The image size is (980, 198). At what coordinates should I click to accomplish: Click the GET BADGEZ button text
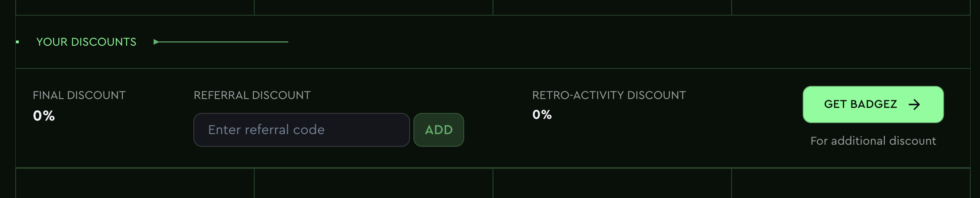(860, 104)
